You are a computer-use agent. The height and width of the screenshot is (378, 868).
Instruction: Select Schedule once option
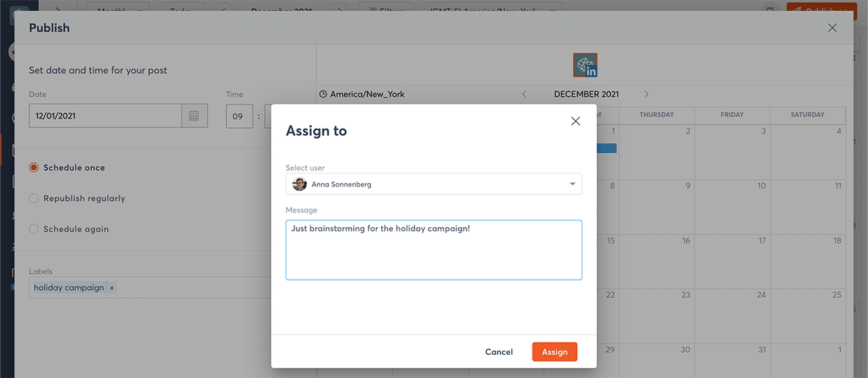click(34, 168)
